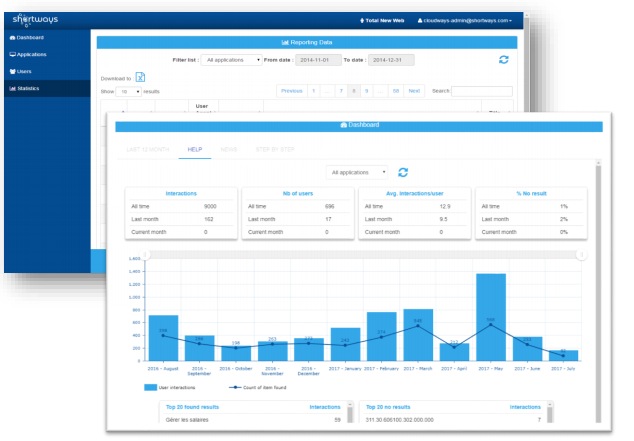Go to Users in the sidebar
The width and height of the screenshot is (634, 441).
point(21,72)
